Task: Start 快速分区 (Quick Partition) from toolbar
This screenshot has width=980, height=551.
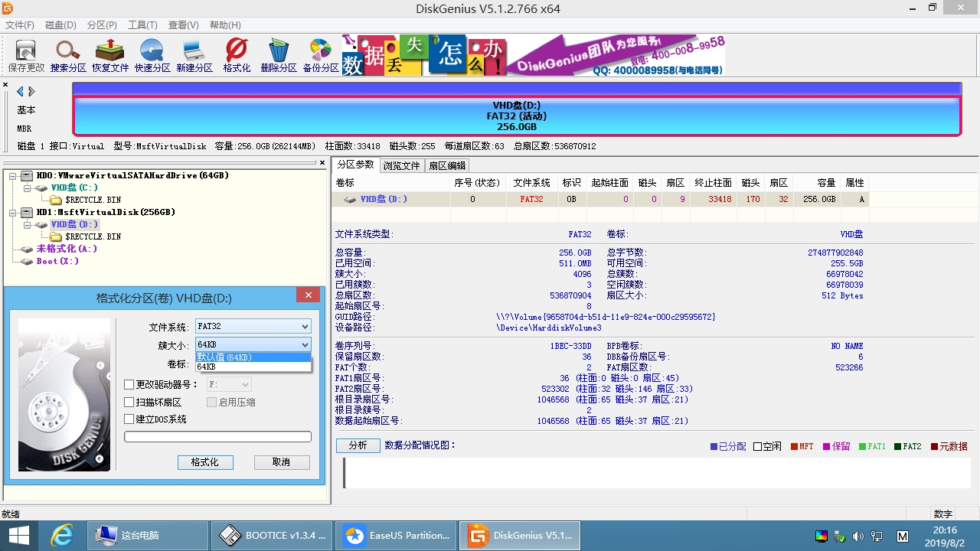Action: coord(152,55)
